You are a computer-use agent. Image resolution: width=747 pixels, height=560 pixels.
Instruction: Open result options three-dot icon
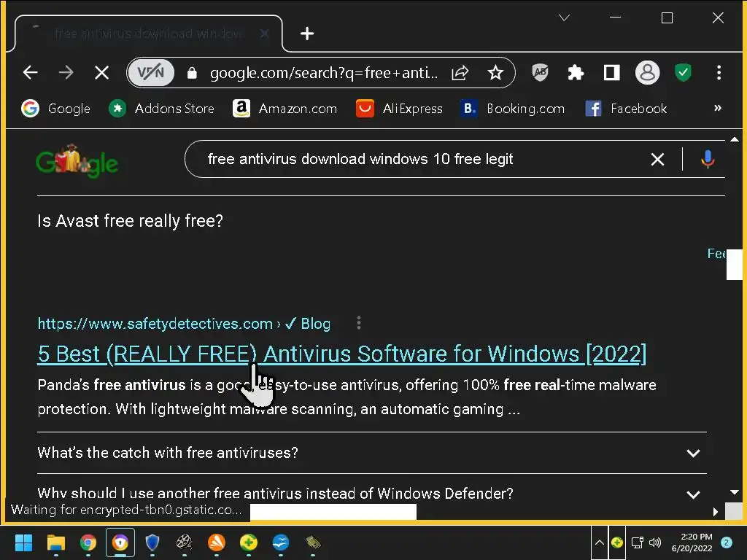click(359, 323)
